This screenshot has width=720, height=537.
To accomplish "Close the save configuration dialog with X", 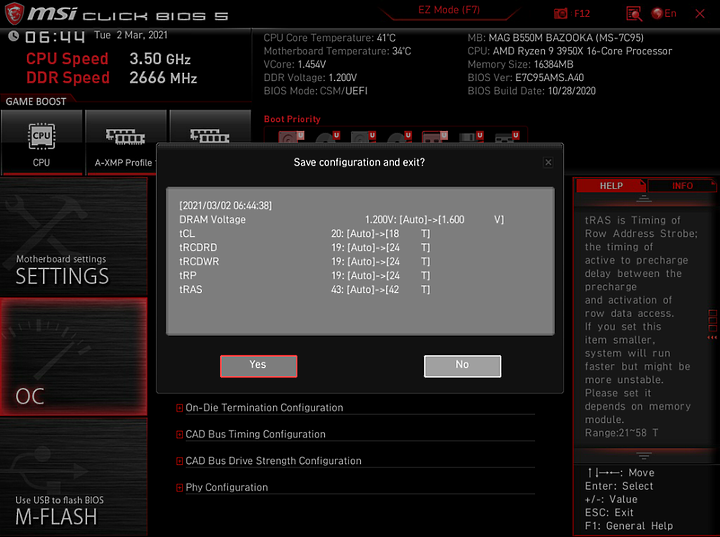I will pyautogui.click(x=548, y=162).
